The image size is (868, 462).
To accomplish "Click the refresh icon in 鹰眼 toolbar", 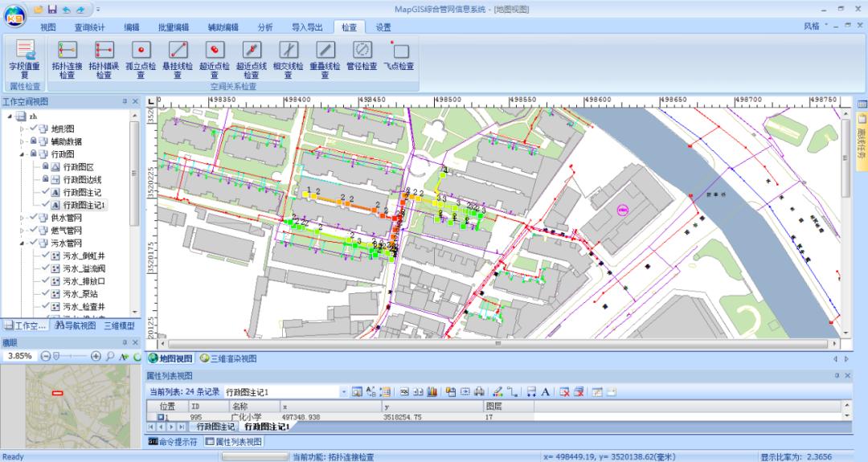I will [x=137, y=356].
